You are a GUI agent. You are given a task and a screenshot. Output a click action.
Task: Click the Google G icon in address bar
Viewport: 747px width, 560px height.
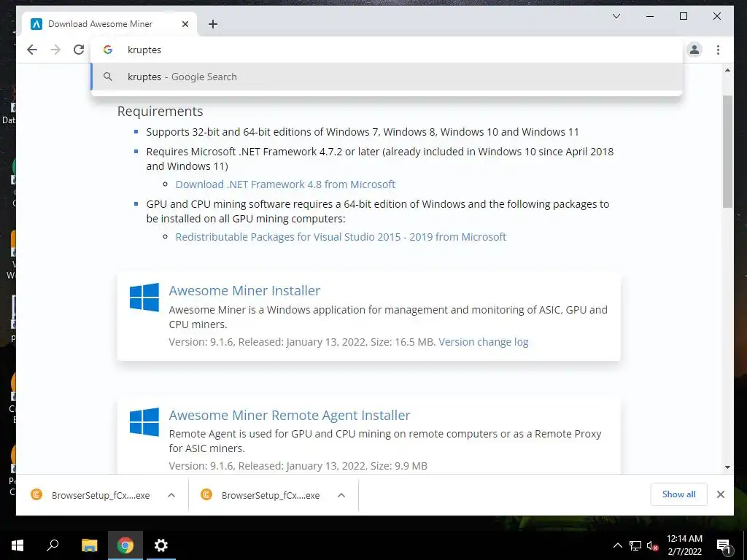pos(108,50)
